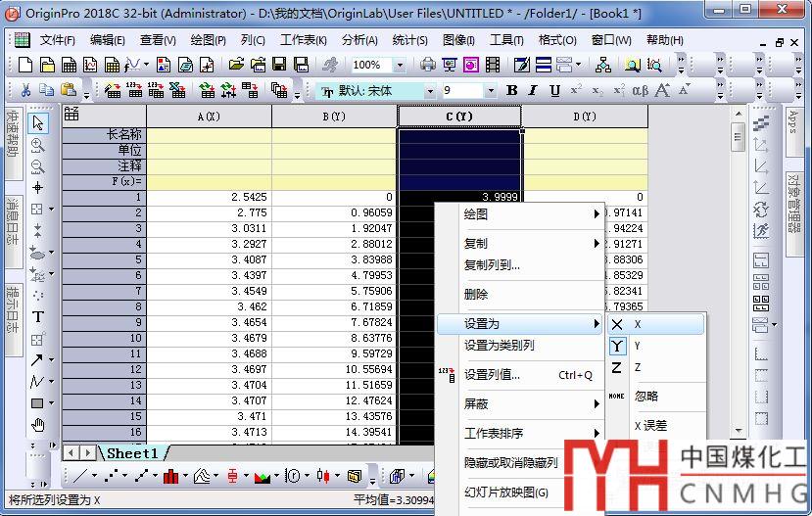Select the column bar chart icon
812x516 pixels.
pyautogui.click(x=170, y=477)
